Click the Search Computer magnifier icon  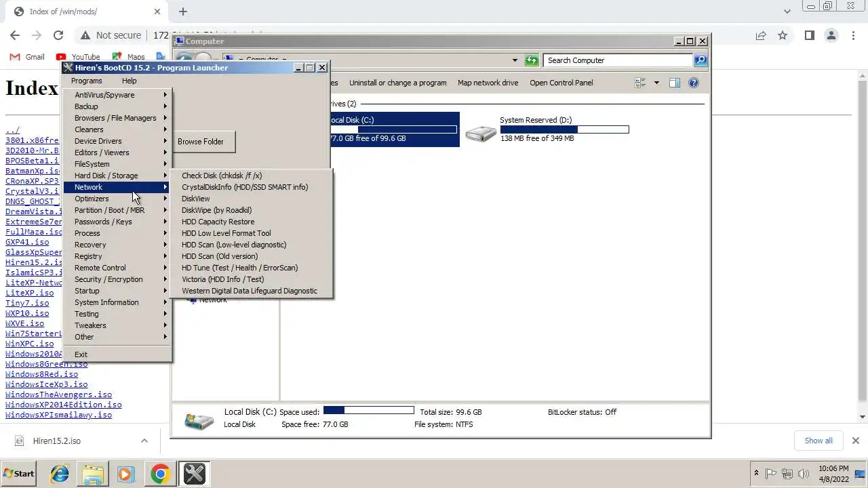(700, 60)
